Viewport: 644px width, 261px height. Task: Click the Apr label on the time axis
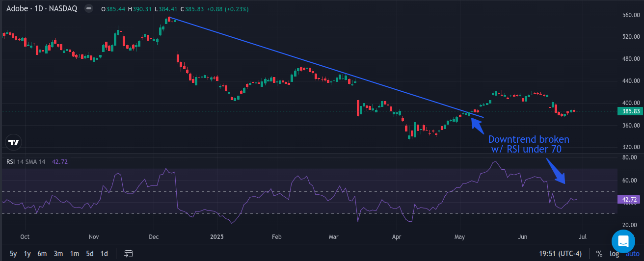(x=396, y=237)
